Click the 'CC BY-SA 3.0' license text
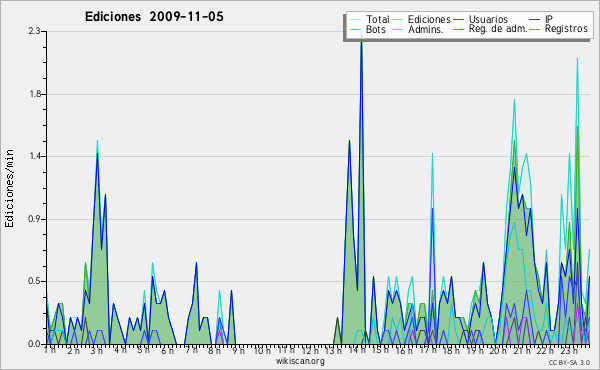 click(x=569, y=363)
